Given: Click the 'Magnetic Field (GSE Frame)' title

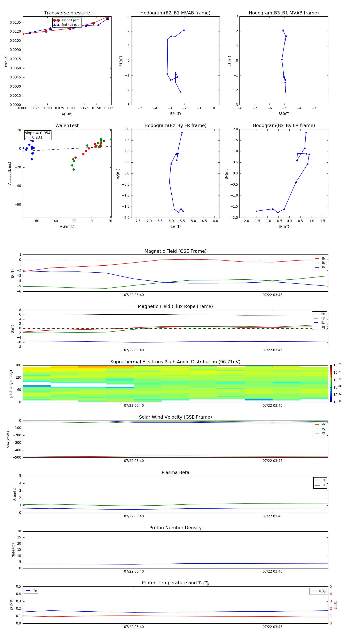Looking at the screenshot, I should tap(175, 251).
